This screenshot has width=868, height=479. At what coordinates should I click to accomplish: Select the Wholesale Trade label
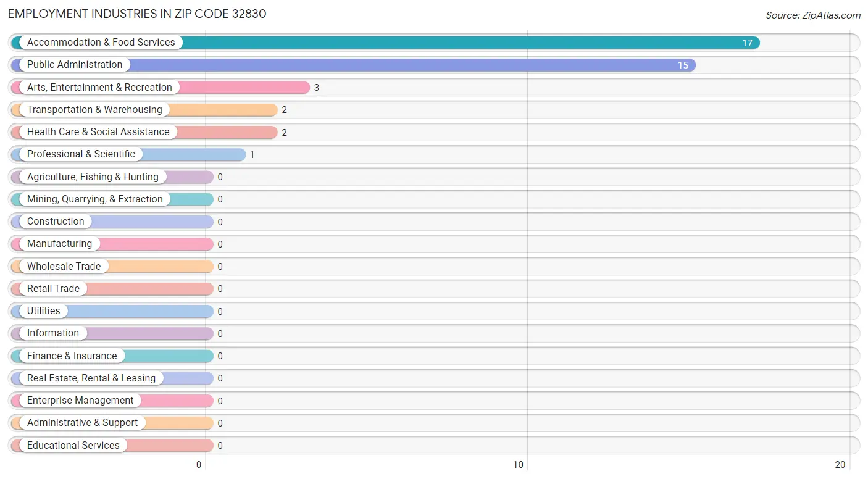[64, 267]
